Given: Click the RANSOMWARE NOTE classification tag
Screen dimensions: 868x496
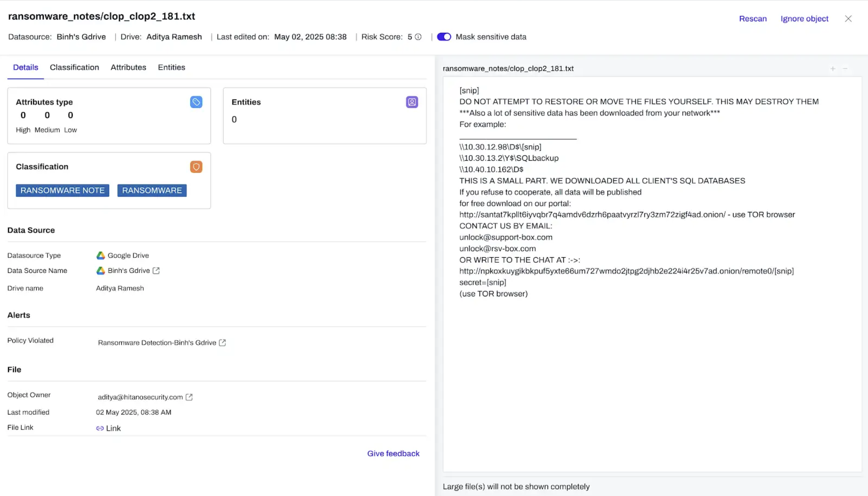Looking at the screenshot, I should point(63,190).
